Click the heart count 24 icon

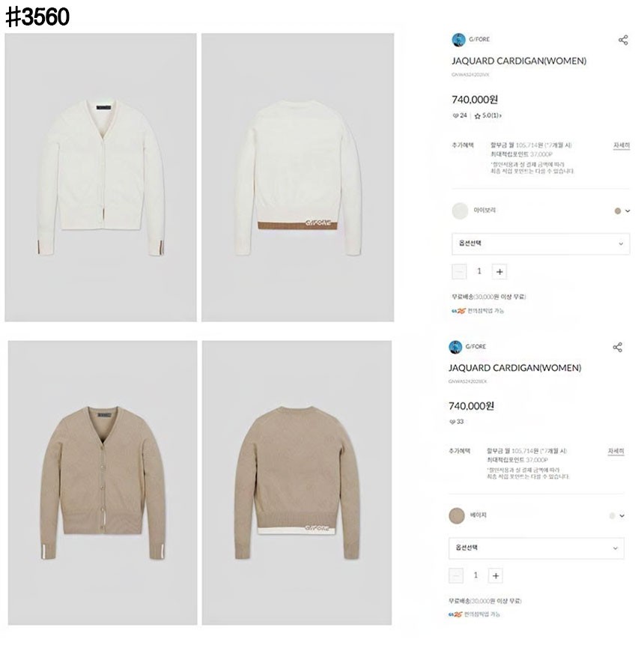pos(455,115)
